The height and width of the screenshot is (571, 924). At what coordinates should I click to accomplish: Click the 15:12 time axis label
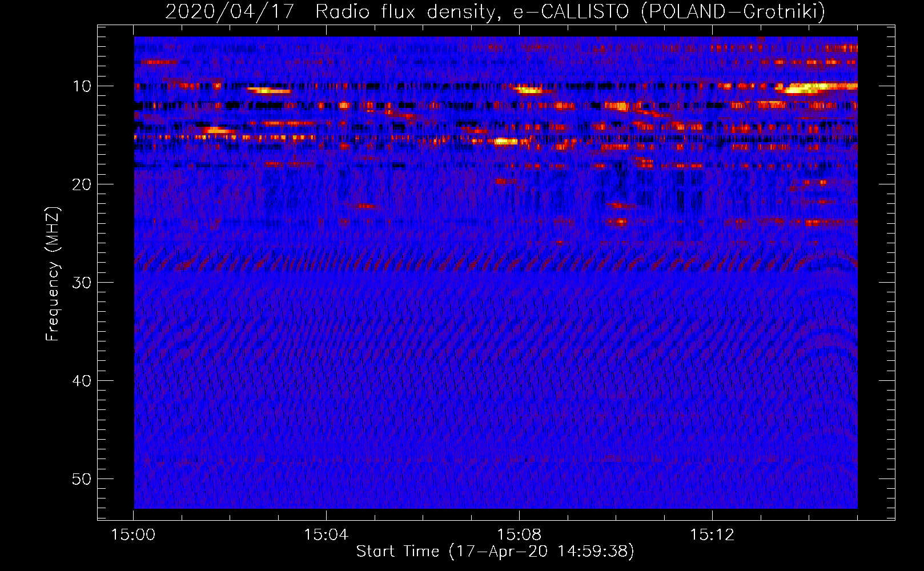click(712, 535)
